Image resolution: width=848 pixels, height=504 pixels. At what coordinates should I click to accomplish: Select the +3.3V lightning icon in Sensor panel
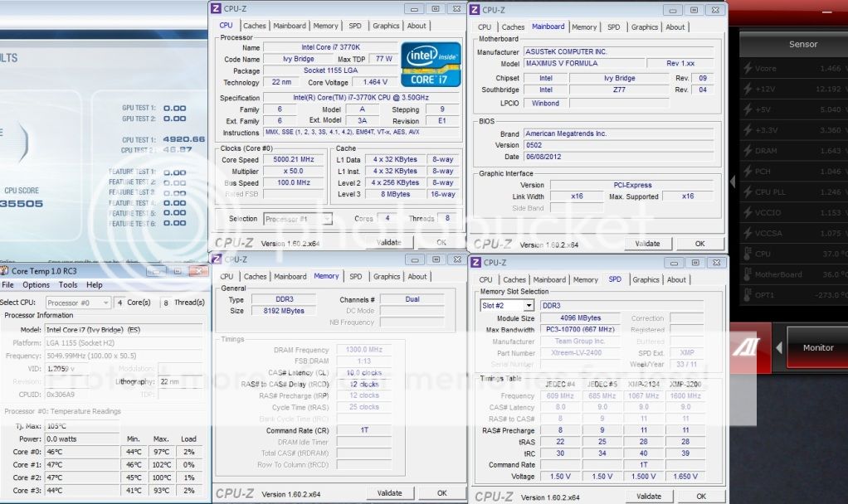[x=748, y=129]
